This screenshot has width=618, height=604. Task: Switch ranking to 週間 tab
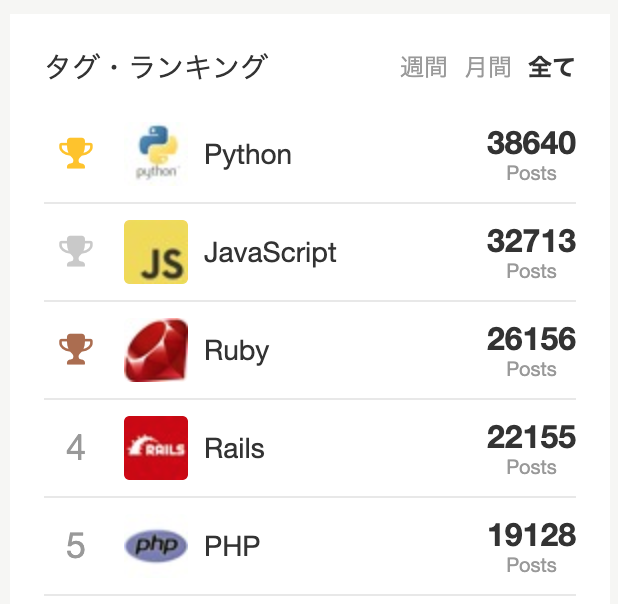(424, 67)
